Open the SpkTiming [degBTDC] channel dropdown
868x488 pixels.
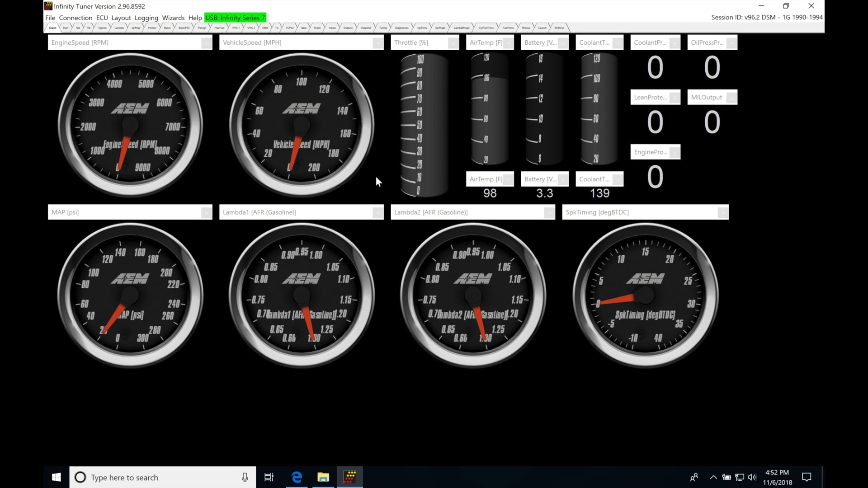722,212
